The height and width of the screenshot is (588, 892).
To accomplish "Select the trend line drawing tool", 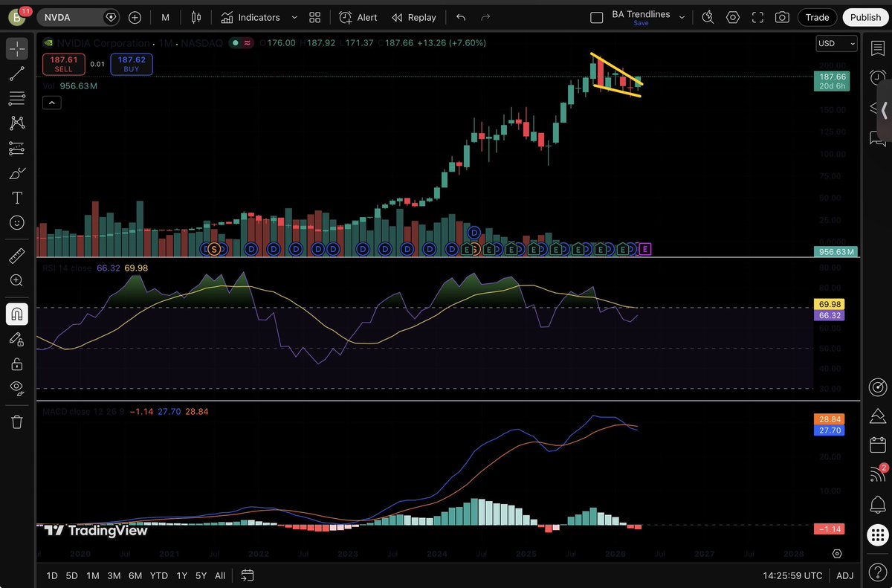I will coord(17,73).
